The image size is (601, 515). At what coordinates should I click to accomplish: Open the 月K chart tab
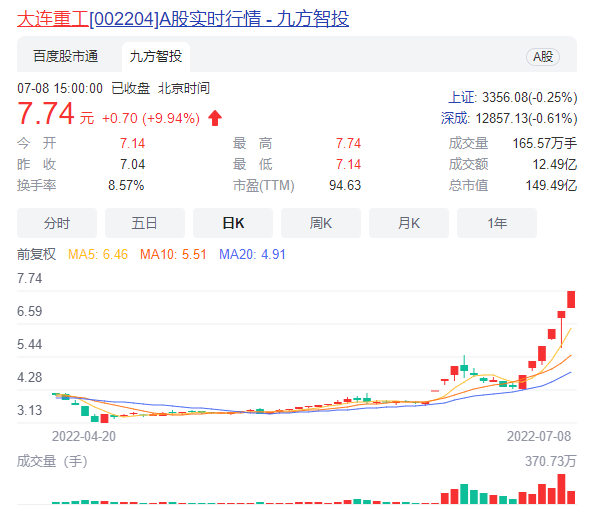click(409, 223)
